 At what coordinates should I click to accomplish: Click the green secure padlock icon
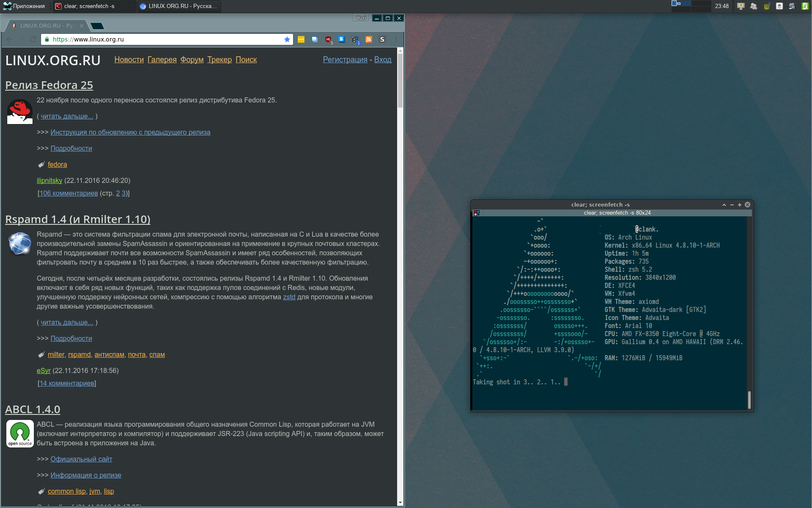[x=47, y=39]
